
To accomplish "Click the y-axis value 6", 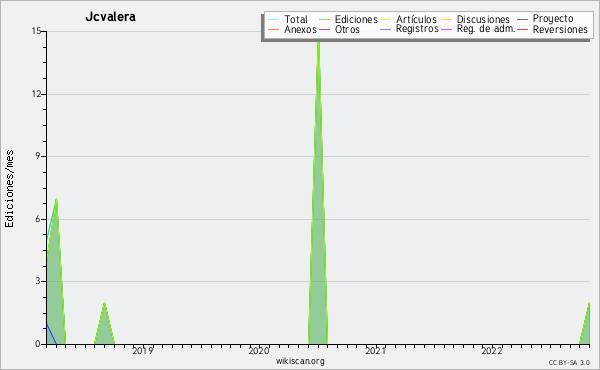I will coord(38,219).
